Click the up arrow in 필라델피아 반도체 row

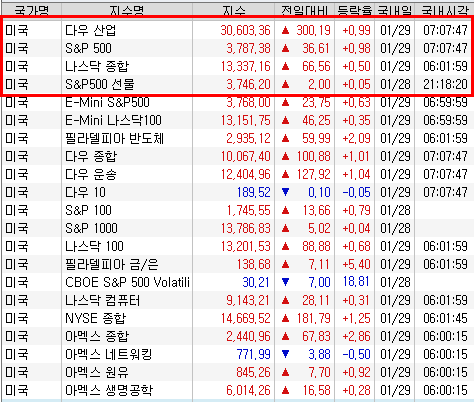[x=285, y=138]
